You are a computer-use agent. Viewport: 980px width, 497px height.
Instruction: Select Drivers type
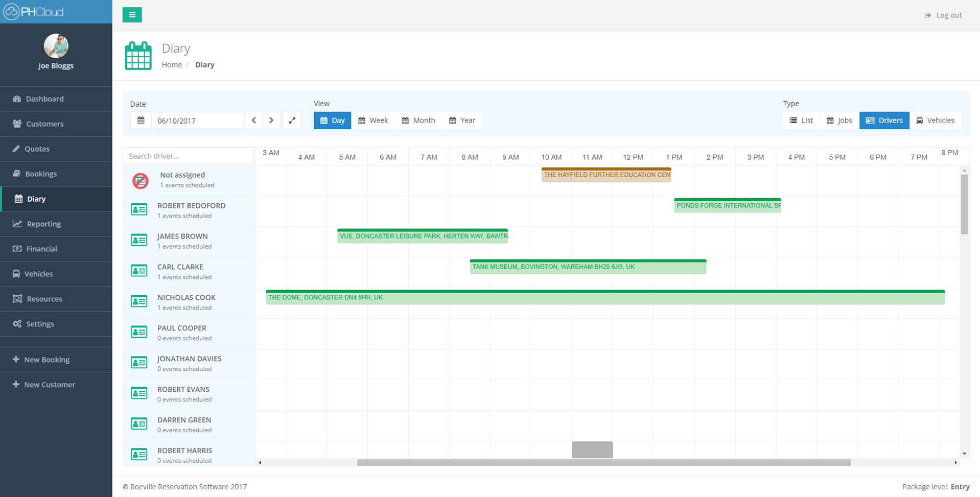[884, 121]
